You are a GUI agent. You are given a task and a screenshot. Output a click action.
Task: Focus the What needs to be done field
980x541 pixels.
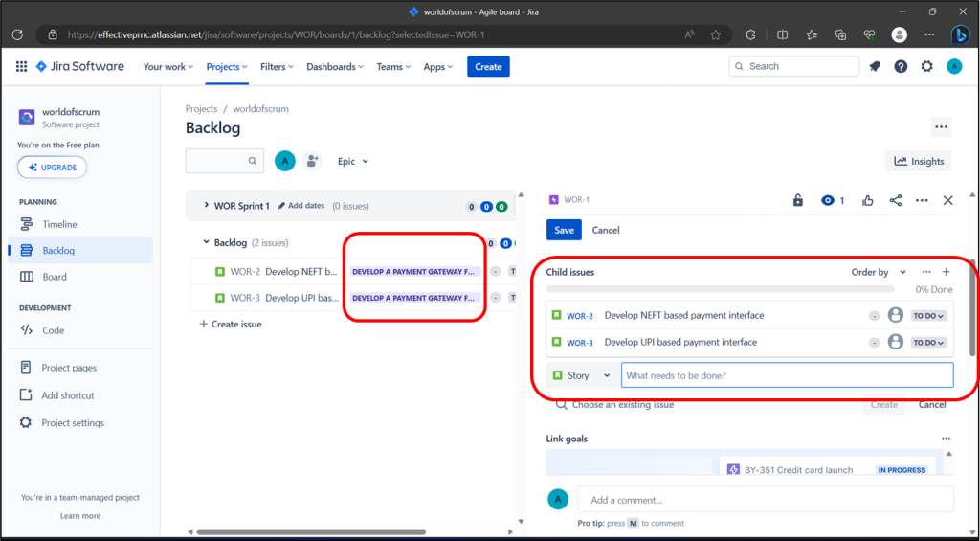pyautogui.click(x=788, y=375)
